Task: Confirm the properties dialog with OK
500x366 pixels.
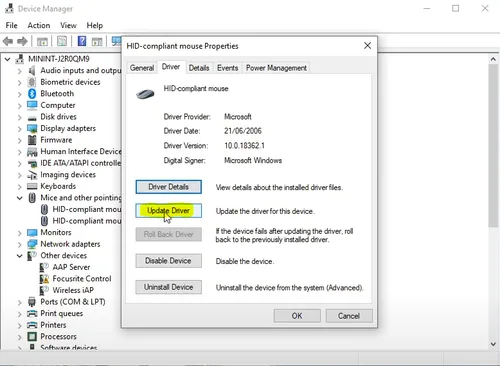Action: click(297, 316)
